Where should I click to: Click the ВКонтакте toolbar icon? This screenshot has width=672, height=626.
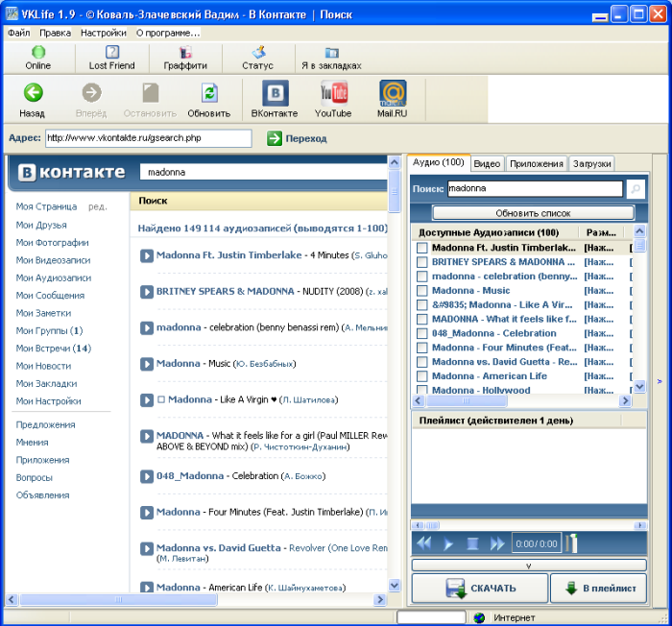(275, 93)
